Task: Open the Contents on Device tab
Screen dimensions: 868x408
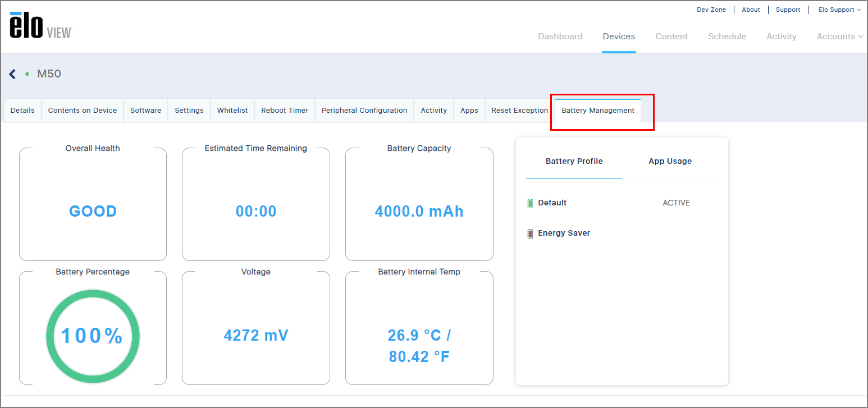Action: click(83, 111)
